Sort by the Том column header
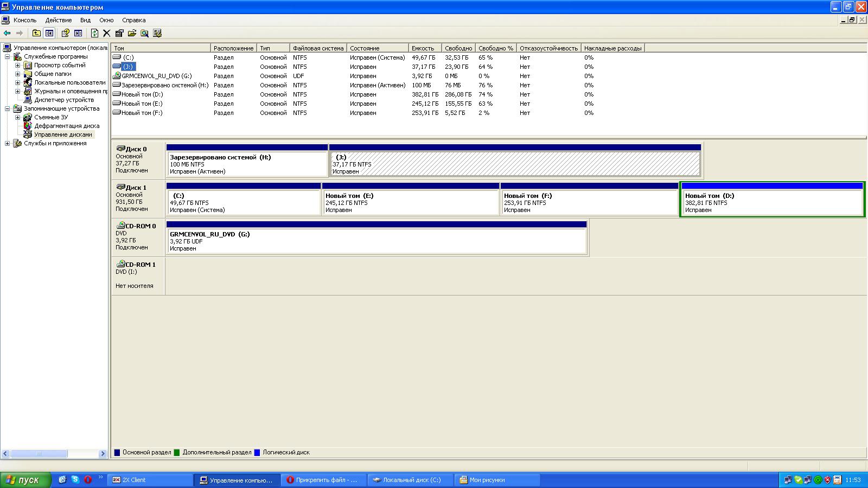Screen dimensions: 868x488 (x=161, y=48)
